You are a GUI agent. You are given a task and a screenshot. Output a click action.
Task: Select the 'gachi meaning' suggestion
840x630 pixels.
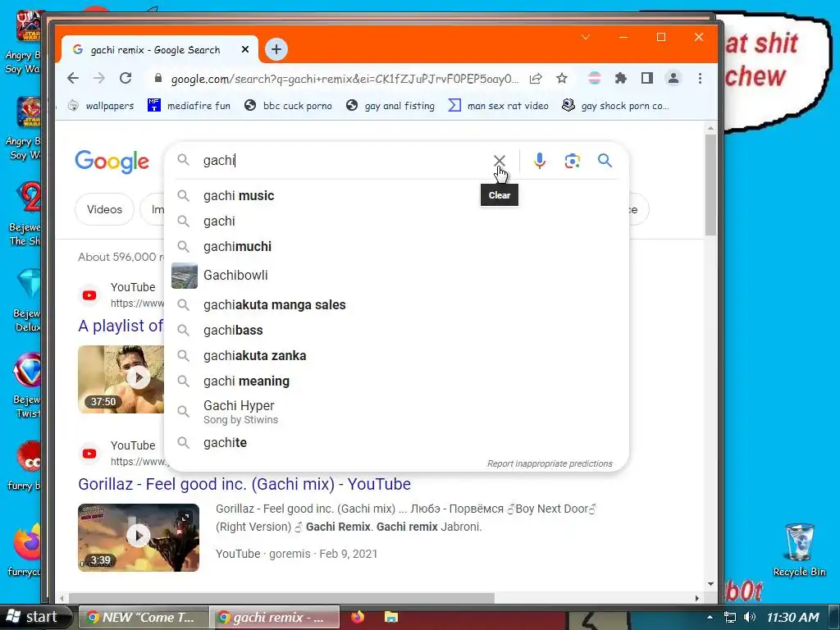tap(396, 381)
